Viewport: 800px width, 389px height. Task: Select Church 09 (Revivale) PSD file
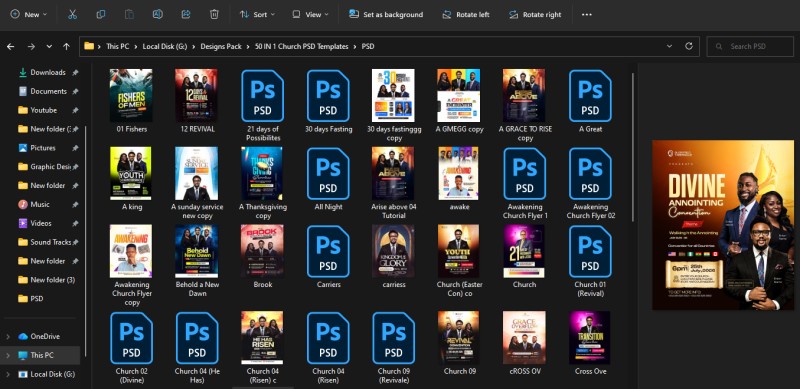click(x=393, y=338)
